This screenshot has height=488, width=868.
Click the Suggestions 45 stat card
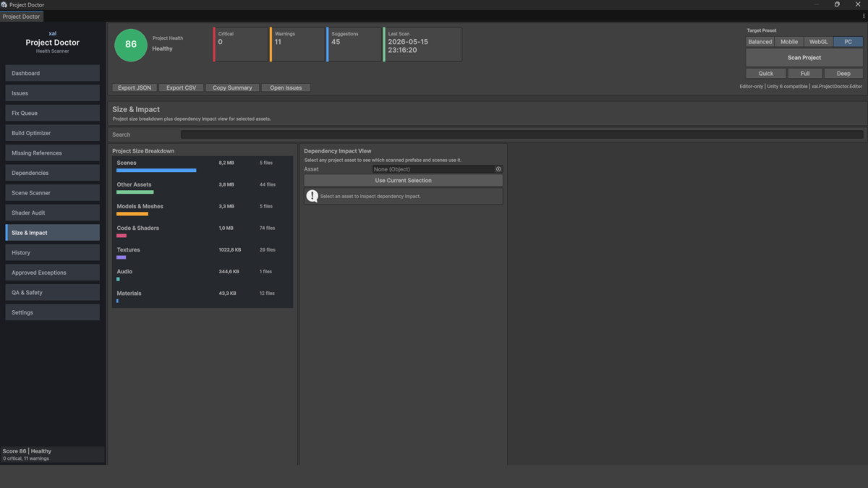click(354, 44)
